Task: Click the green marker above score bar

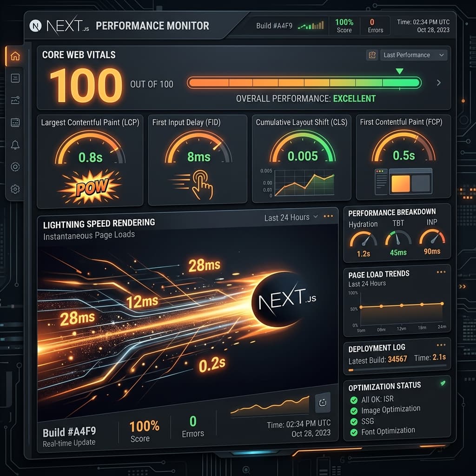Action: point(399,71)
